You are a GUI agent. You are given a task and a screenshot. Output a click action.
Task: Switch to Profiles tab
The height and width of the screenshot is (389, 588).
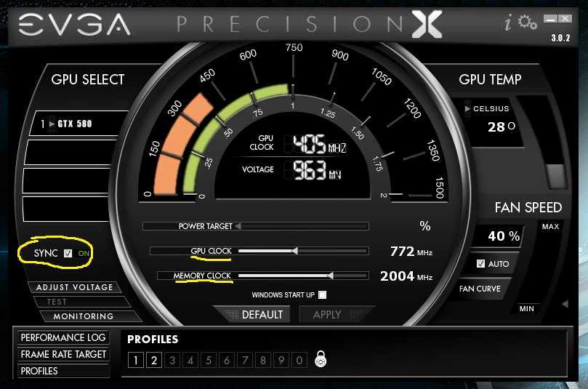(x=63, y=371)
